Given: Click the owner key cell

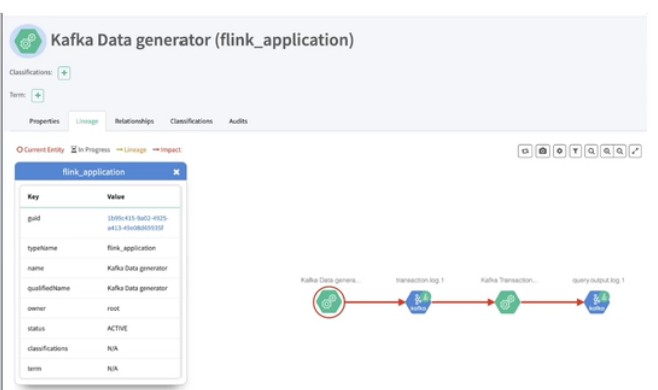Looking at the screenshot, I should [x=37, y=309].
